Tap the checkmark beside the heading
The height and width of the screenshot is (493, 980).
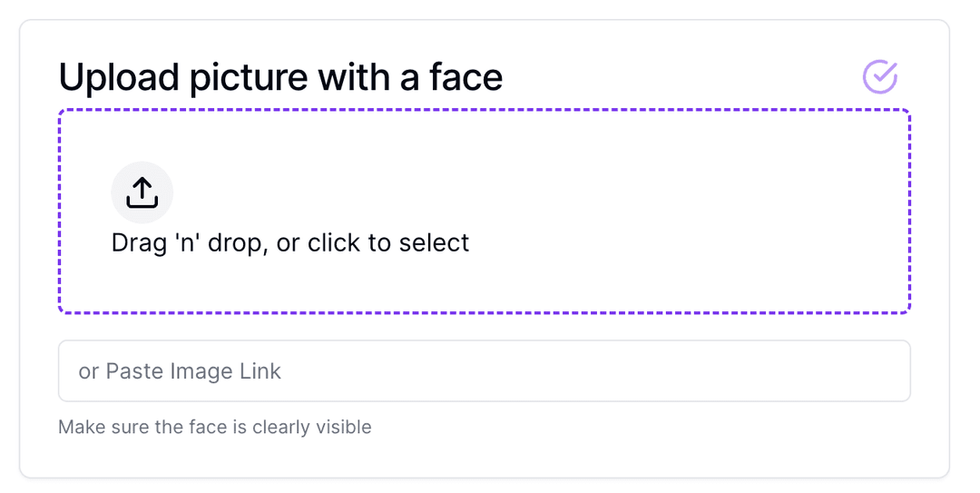point(879,77)
